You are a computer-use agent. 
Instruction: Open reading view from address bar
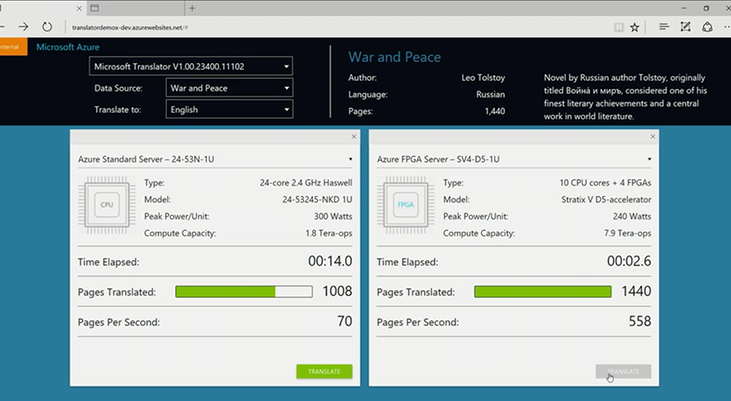tap(617, 27)
